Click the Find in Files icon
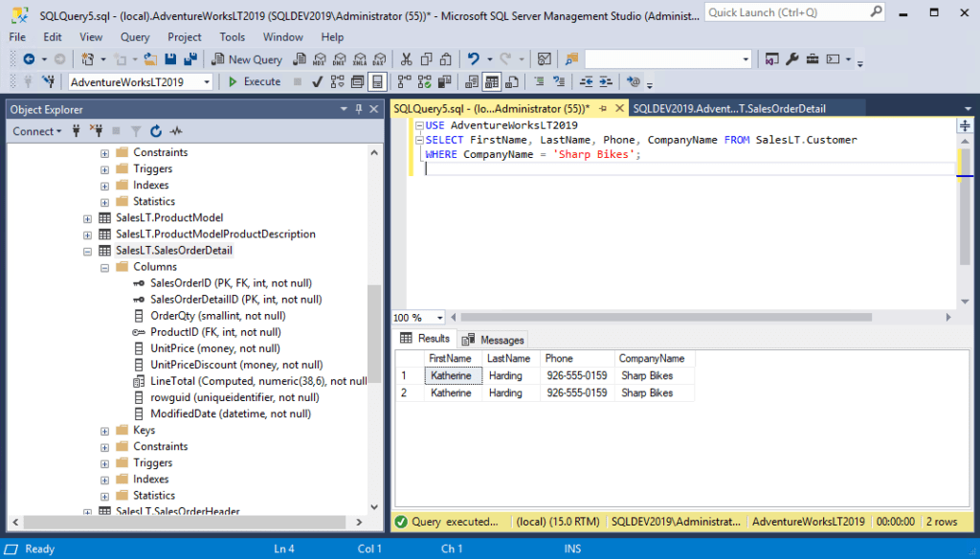Screen dimensions: 980x559 coord(571,59)
